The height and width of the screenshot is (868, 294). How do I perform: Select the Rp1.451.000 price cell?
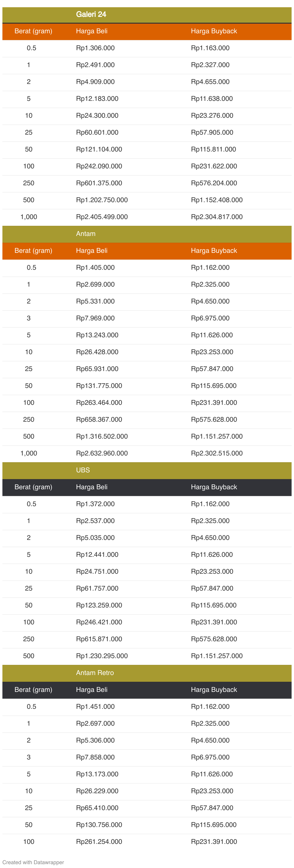tap(95, 706)
